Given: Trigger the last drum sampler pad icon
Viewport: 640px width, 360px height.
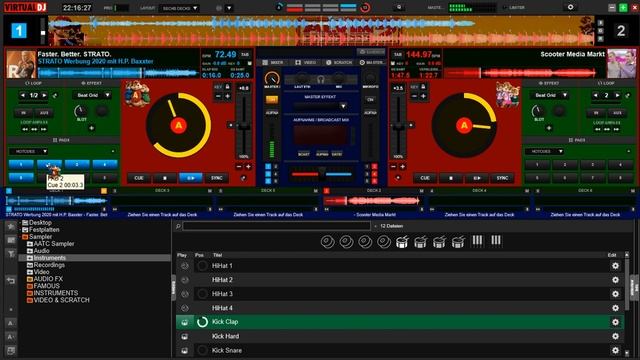Looking at the screenshot, I should click(458, 242).
